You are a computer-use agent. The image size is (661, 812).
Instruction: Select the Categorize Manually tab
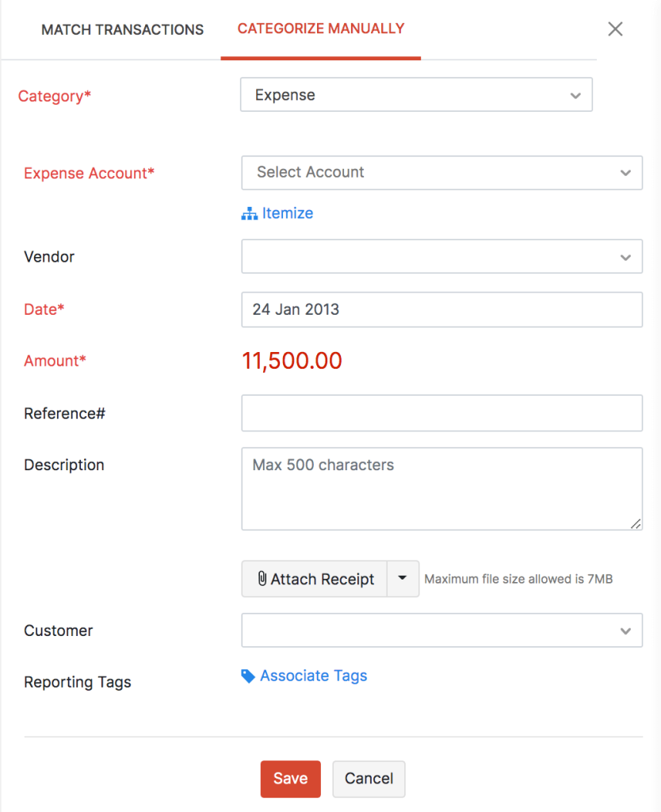(320, 29)
